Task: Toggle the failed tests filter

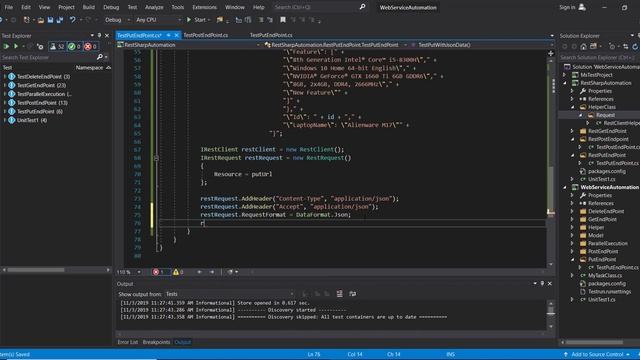Action: (x=90, y=47)
